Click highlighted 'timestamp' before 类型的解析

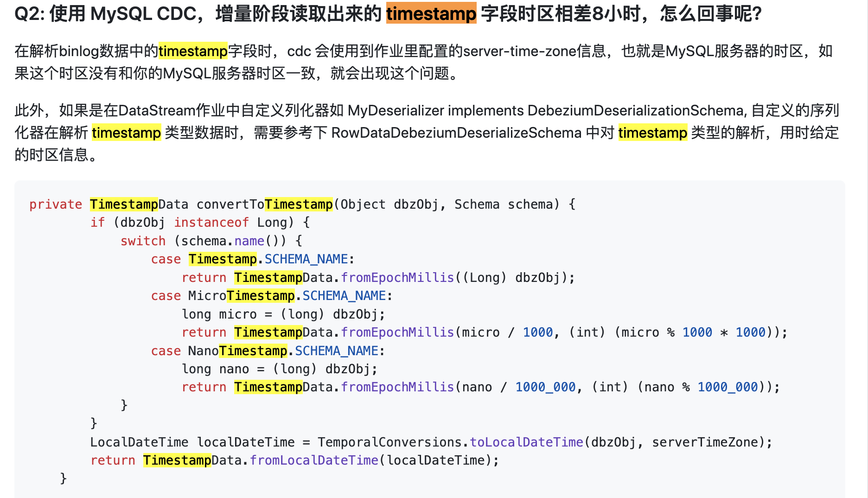tap(653, 133)
